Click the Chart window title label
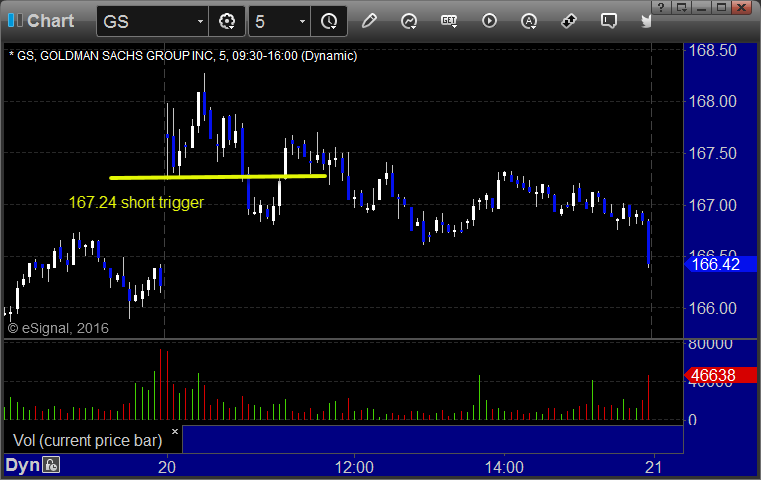Screen dimensions: 761x480 (x=50, y=21)
